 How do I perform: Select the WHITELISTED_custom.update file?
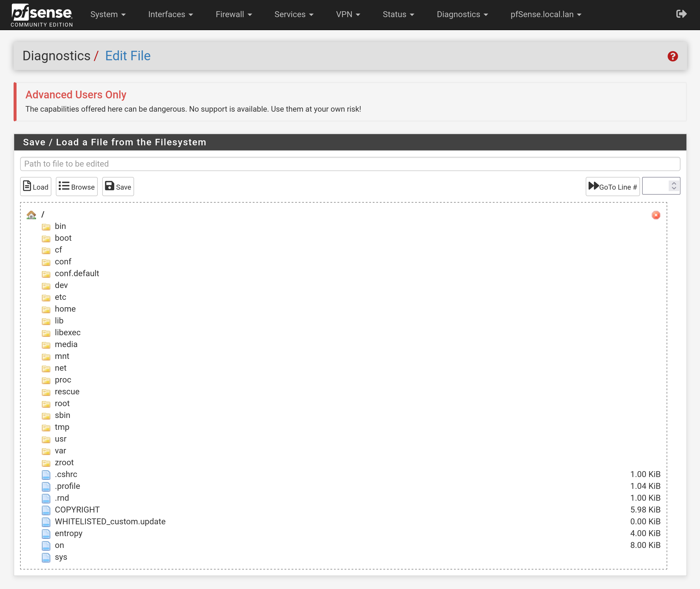point(110,522)
